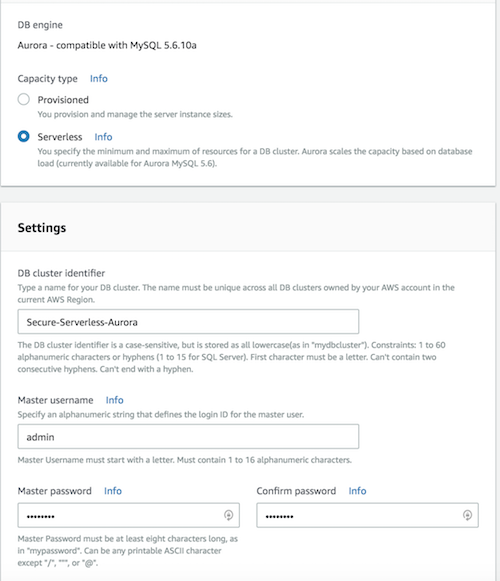500x581 pixels.
Task: Click into the Master username field containing admin
Action: click(188, 436)
